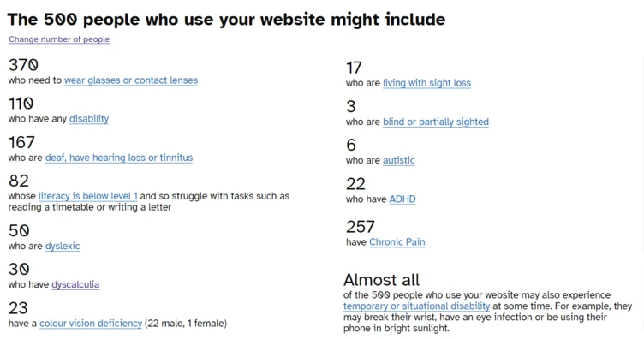The image size is (644, 339).
Task: Follow the 'autistic' link
Action: point(399,160)
